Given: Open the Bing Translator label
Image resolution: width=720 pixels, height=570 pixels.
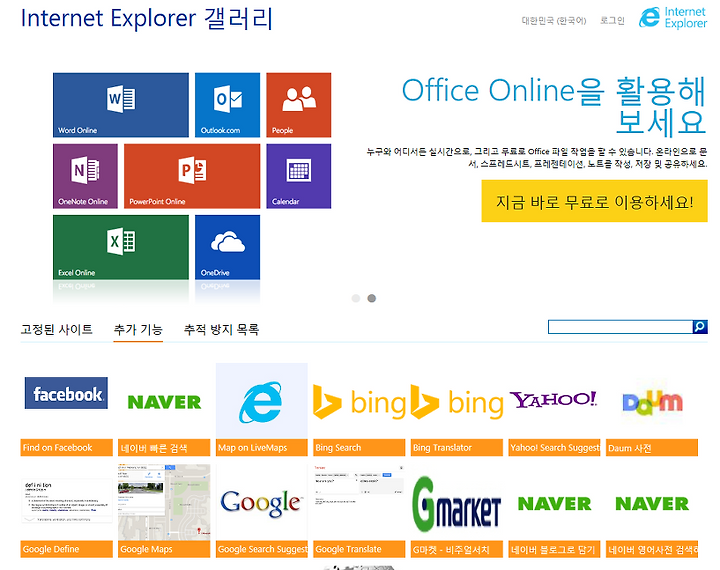Looking at the screenshot, I should [457, 447].
